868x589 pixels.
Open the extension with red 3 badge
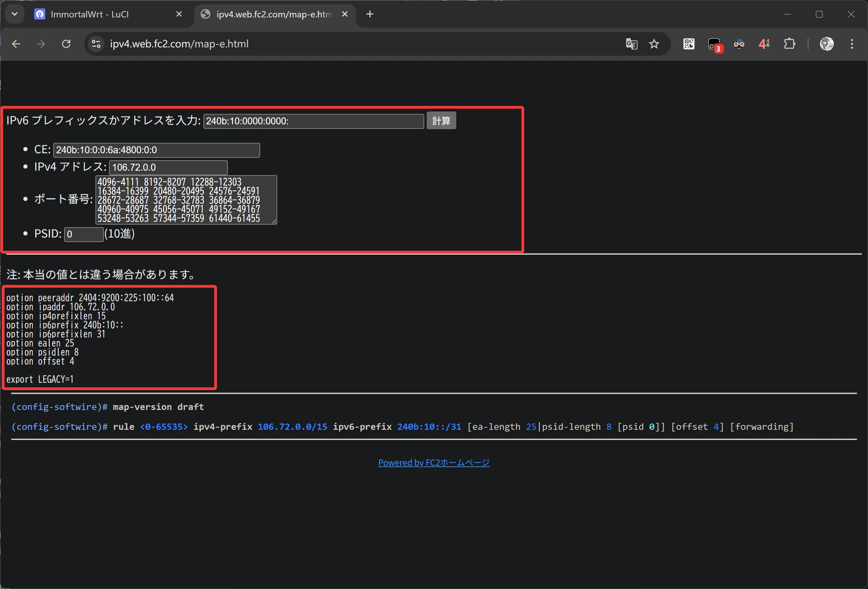point(714,45)
